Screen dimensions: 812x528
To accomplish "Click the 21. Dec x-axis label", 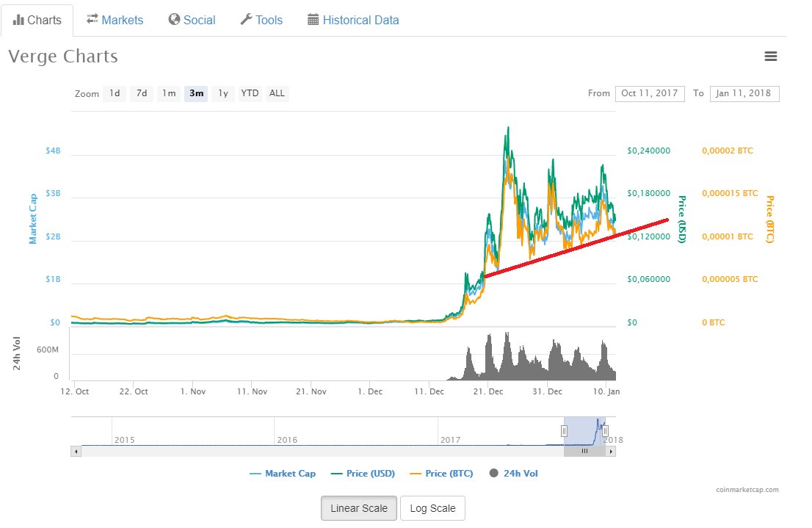I will tap(487, 391).
